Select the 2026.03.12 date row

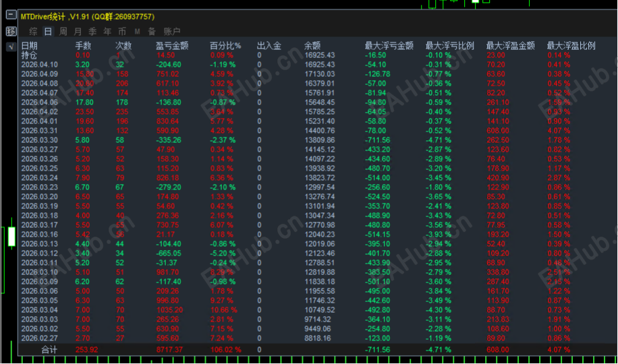39,253
